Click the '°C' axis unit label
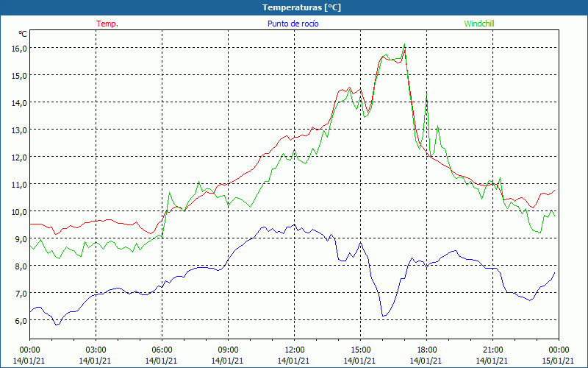This screenshot has height=368, width=588. coord(23,34)
